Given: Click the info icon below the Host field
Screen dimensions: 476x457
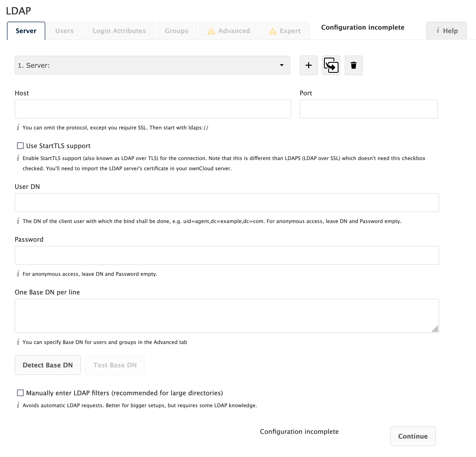Looking at the screenshot, I should [18, 128].
